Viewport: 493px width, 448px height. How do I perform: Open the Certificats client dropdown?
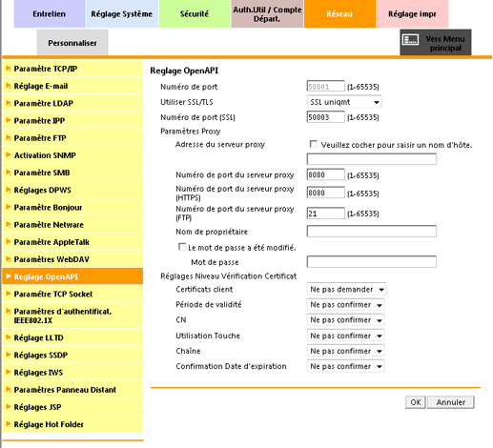pyautogui.click(x=347, y=289)
